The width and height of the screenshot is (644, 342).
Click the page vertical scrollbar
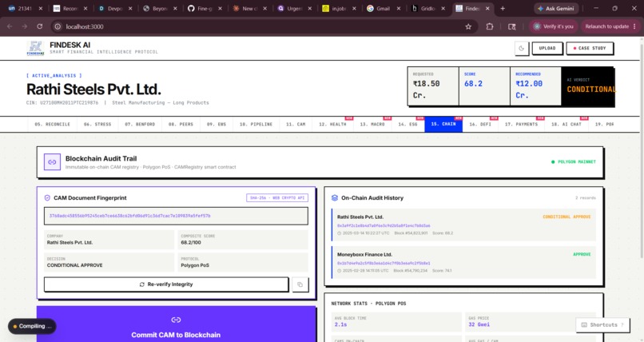pyautogui.click(x=642, y=148)
